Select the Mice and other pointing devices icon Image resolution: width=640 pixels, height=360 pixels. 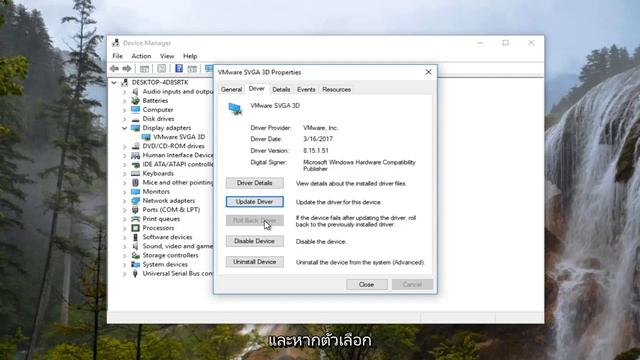136,182
